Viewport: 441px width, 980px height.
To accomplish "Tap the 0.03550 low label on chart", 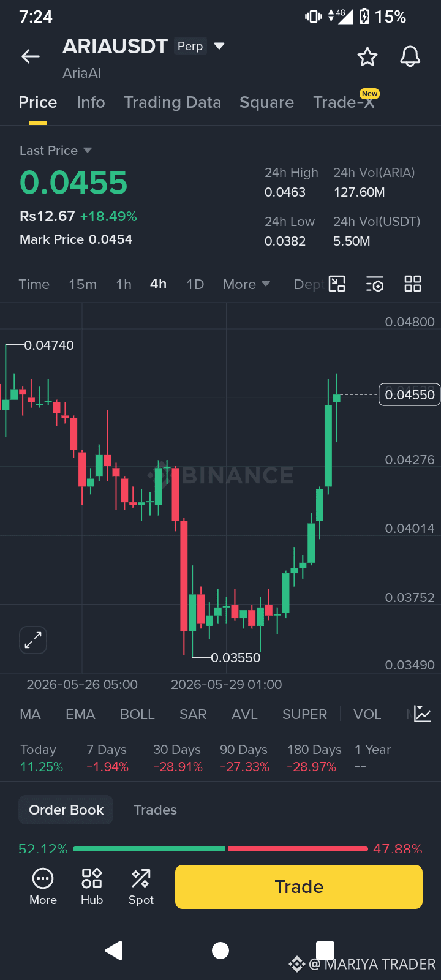I will coord(236,658).
